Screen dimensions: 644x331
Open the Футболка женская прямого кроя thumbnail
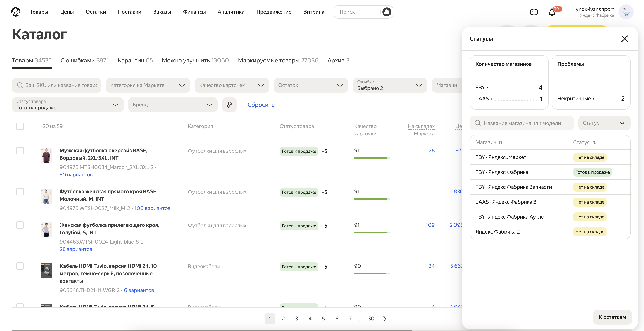coord(46,196)
